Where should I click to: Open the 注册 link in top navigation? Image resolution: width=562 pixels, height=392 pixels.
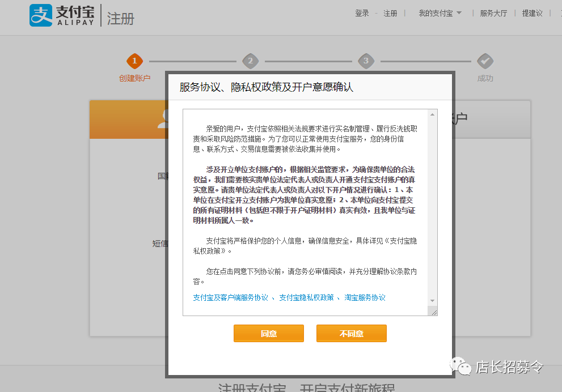click(x=390, y=13)
